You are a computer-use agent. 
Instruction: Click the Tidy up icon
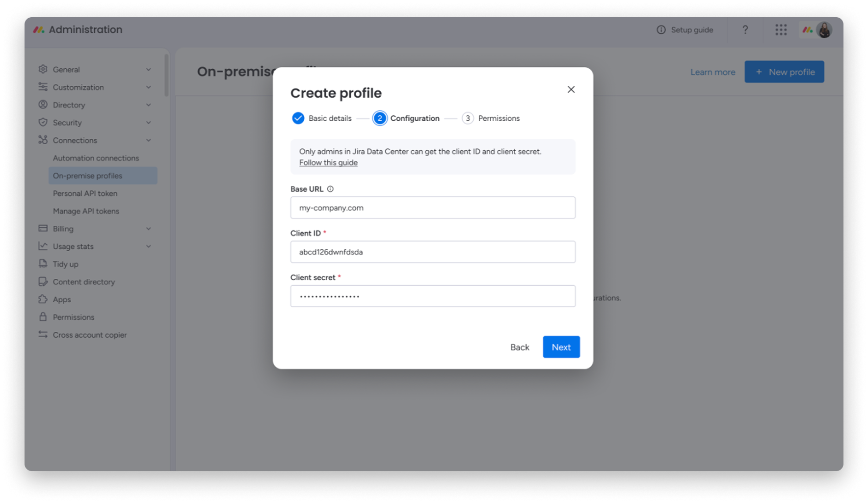pos(43,264)
